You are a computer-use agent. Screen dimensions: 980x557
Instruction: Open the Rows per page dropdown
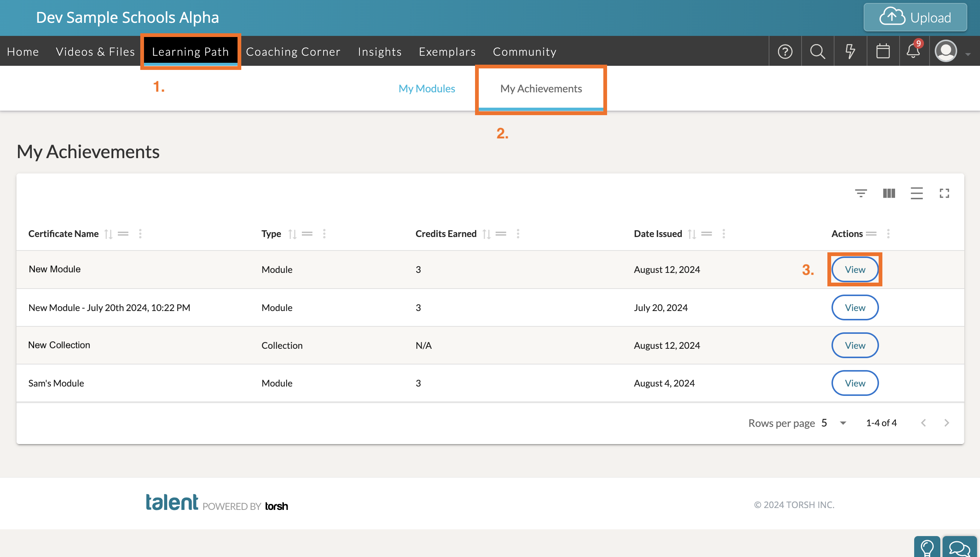[x=843, y=423]
